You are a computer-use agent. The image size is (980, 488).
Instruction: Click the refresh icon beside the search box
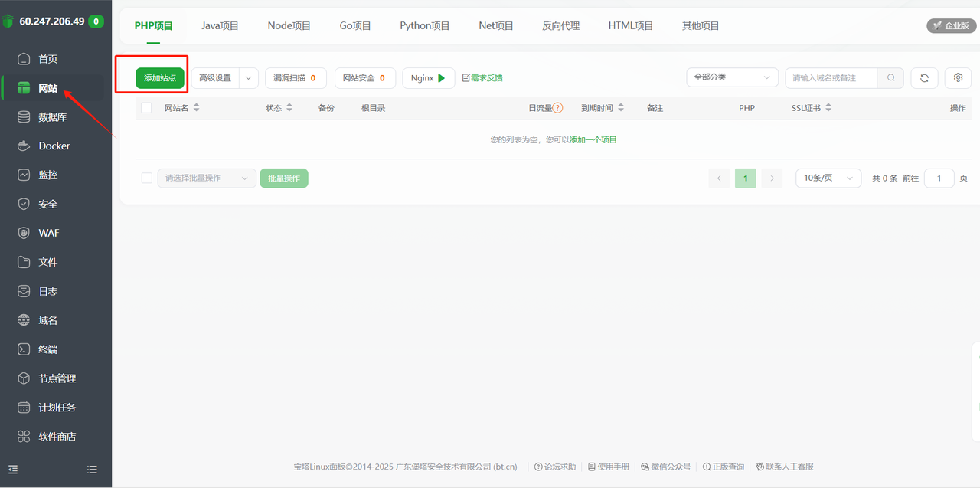[x=924, y=78]
